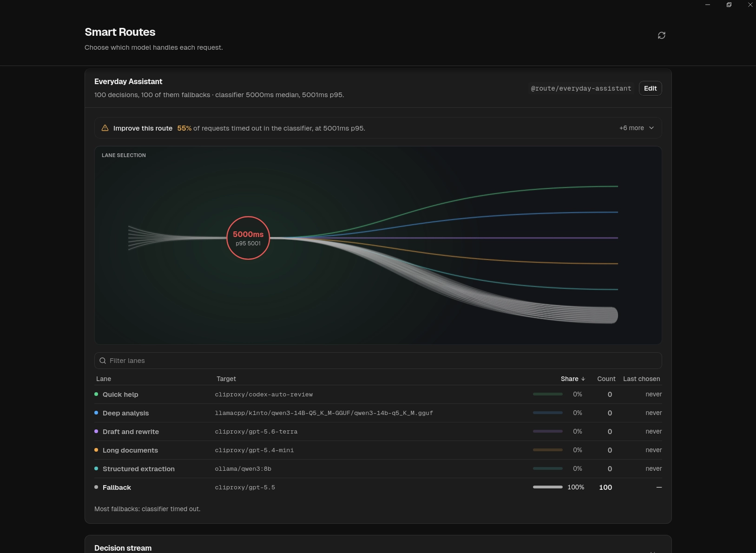Click target cliproxy/codex-auto-review

coord(263,395)
